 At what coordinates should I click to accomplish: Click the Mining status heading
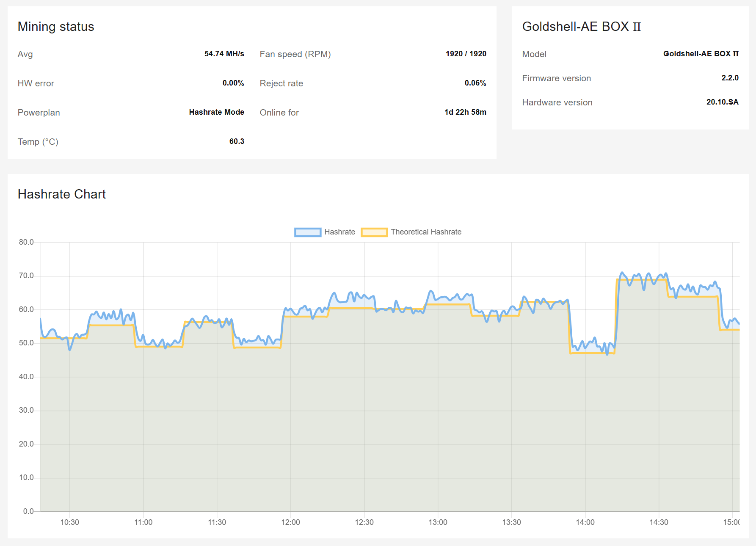(56, 27)
